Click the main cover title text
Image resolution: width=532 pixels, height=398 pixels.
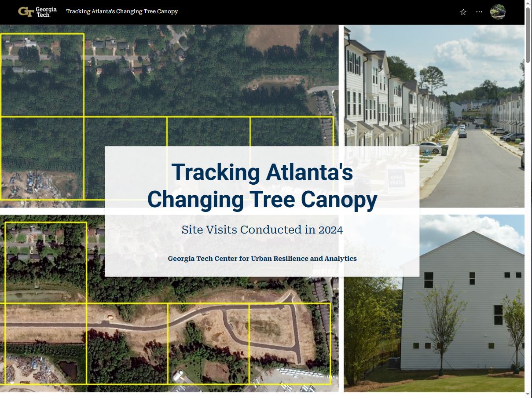[x=263, y=186]
